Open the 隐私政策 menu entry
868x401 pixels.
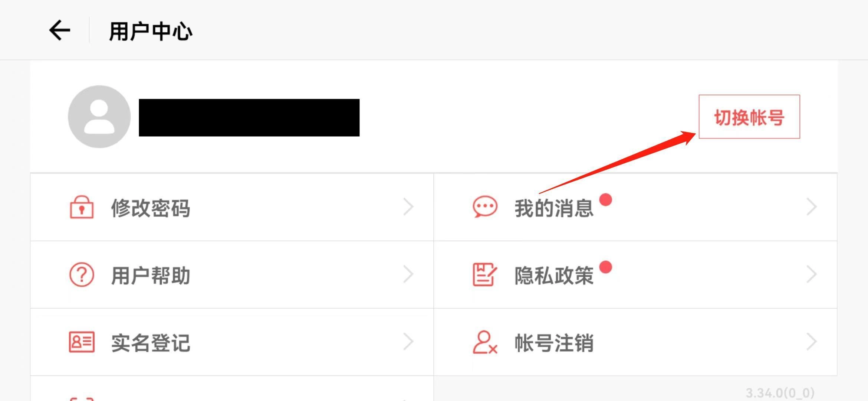(635, 275)
